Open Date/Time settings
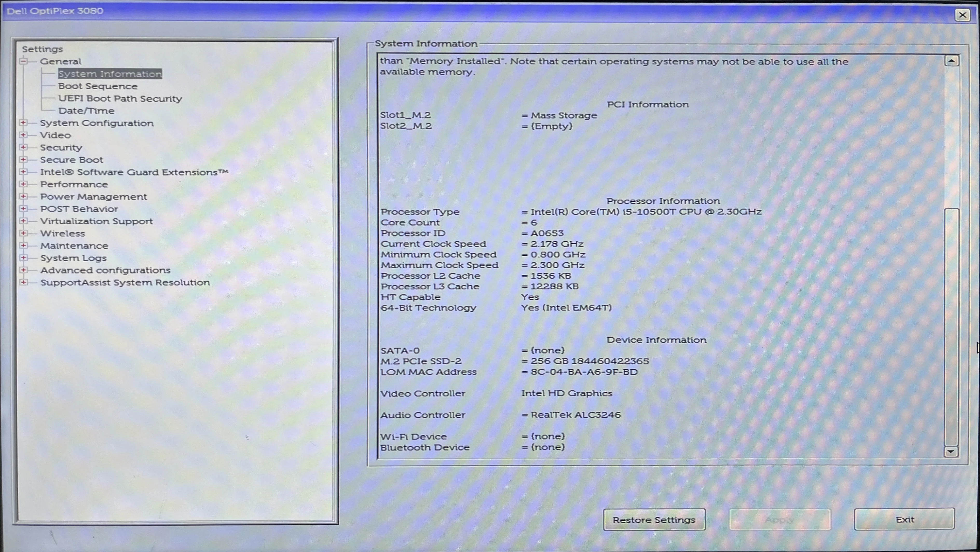 (x=86, y=111)
